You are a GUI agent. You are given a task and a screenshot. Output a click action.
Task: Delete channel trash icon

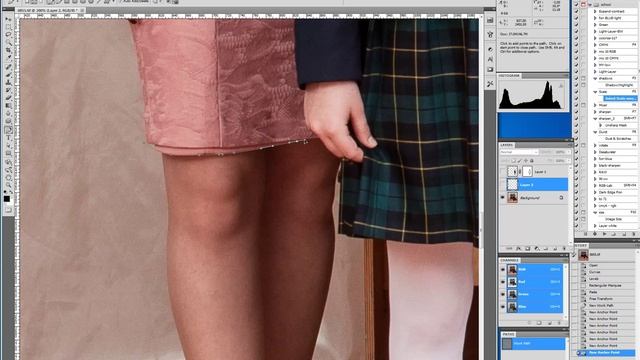tap(559, 323)
